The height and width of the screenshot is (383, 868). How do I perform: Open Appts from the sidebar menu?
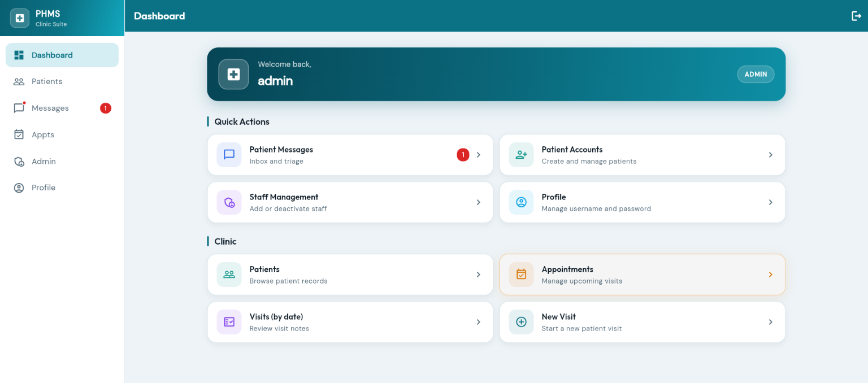point(62,134)
